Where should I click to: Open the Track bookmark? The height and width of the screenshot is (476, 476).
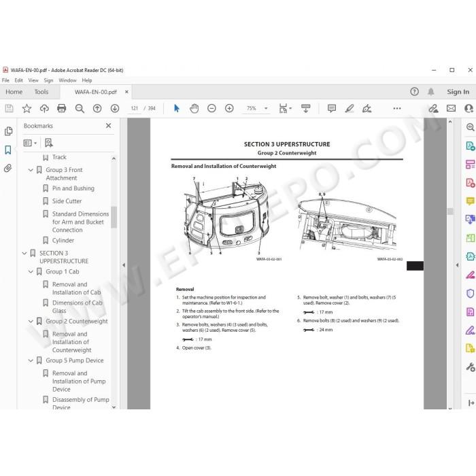point(59,157)
